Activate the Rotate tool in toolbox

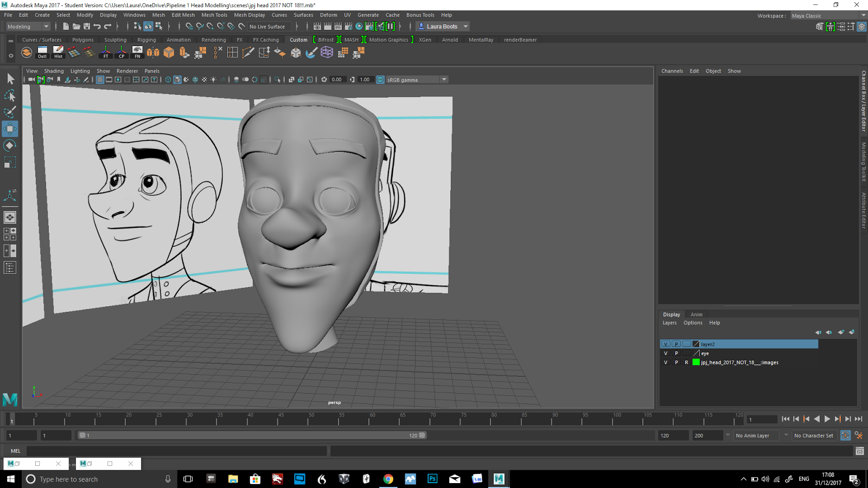coord(10,145)
